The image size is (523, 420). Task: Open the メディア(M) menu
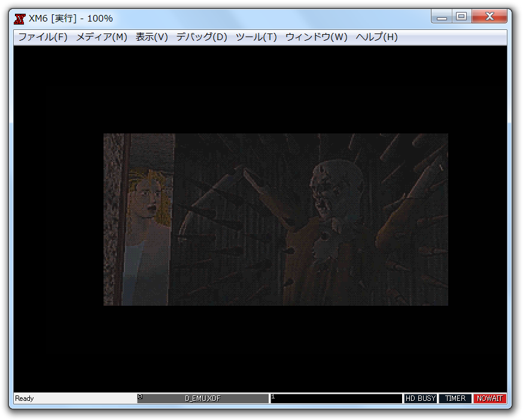102,36
